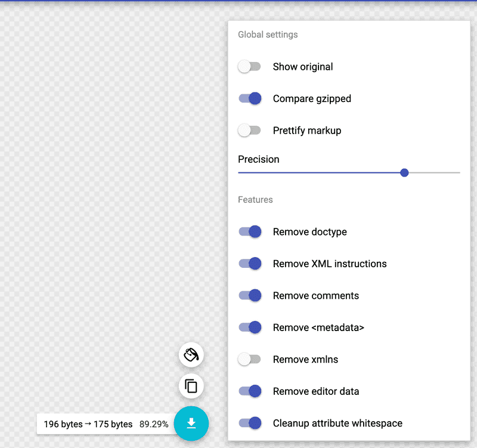Click the Features section heading
Image resolution: width=477 pixels, height=448 pixels.
coord(255,200)
